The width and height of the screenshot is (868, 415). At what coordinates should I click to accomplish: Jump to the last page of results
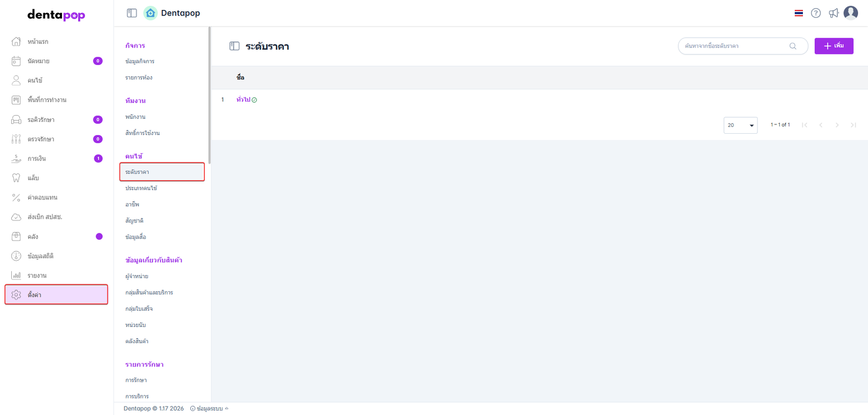(x=853, y=125)
